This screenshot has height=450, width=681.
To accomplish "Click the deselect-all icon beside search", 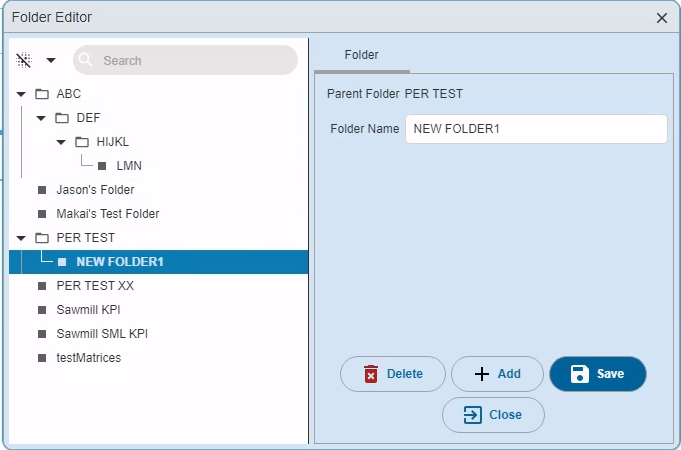I will click(x=24, y=60).
